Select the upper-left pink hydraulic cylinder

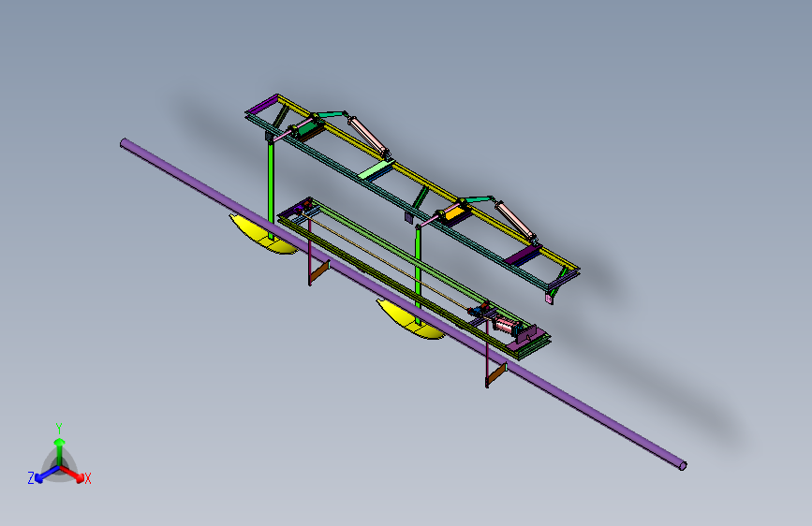point(369,136)
